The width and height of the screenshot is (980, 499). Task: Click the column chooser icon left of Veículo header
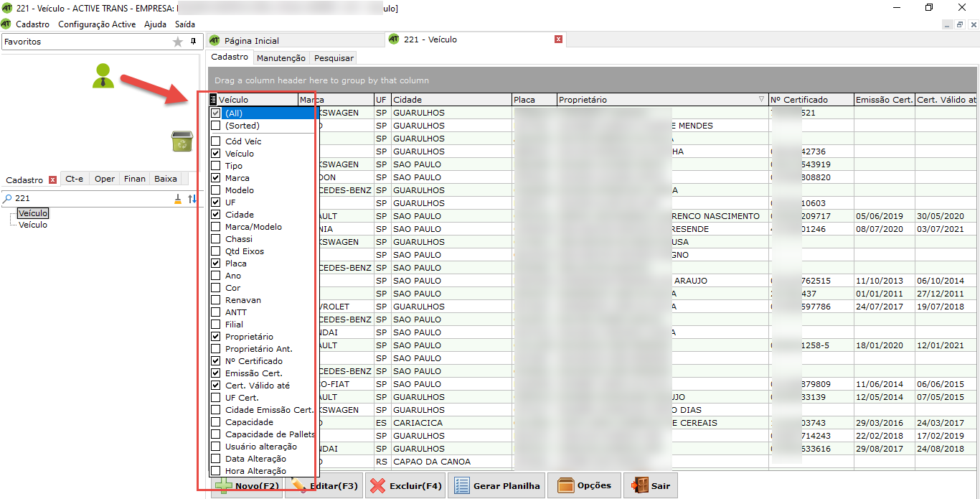(213, 100)
